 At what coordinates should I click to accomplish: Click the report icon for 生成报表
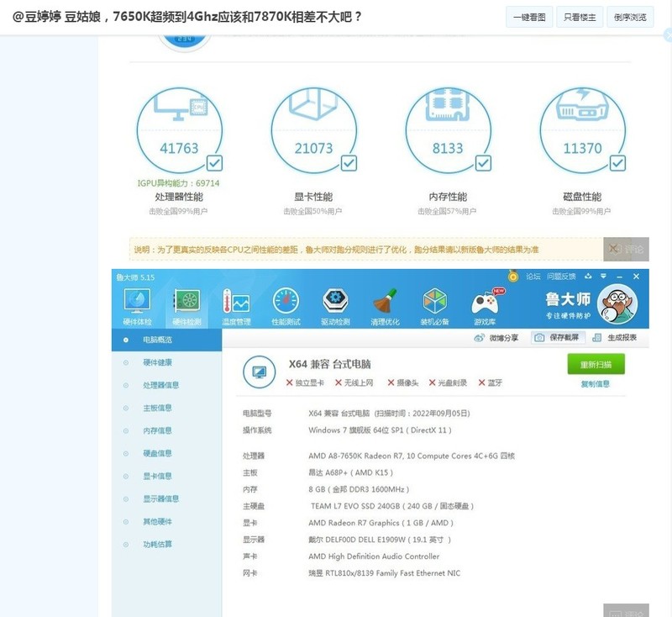tap(596, 338)
